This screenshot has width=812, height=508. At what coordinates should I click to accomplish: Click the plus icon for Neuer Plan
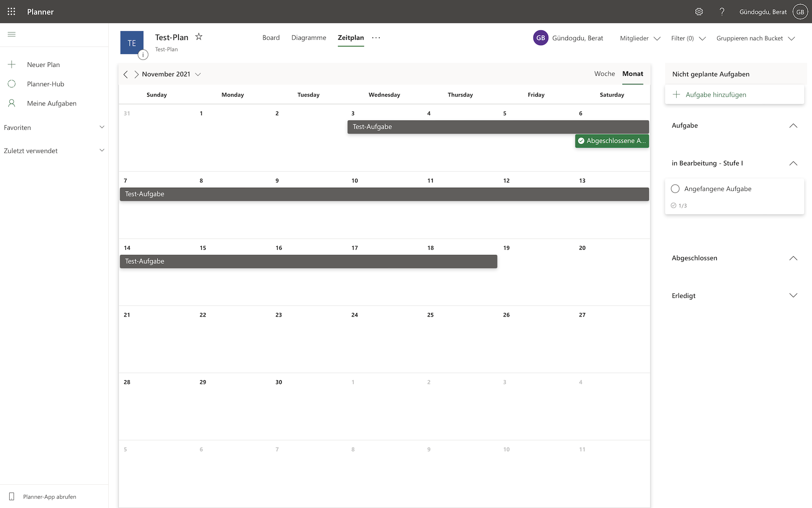click(12, 64)
